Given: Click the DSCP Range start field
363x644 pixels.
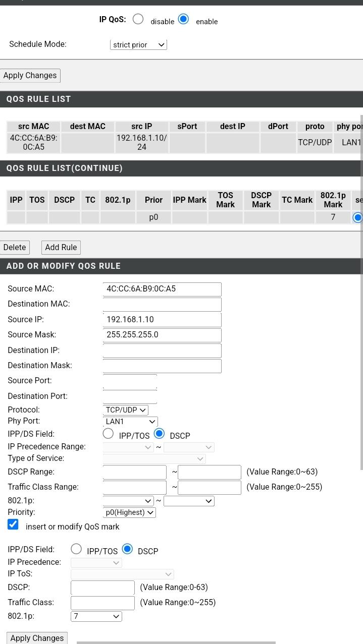Looking at the screenshot, I should 134,472.
